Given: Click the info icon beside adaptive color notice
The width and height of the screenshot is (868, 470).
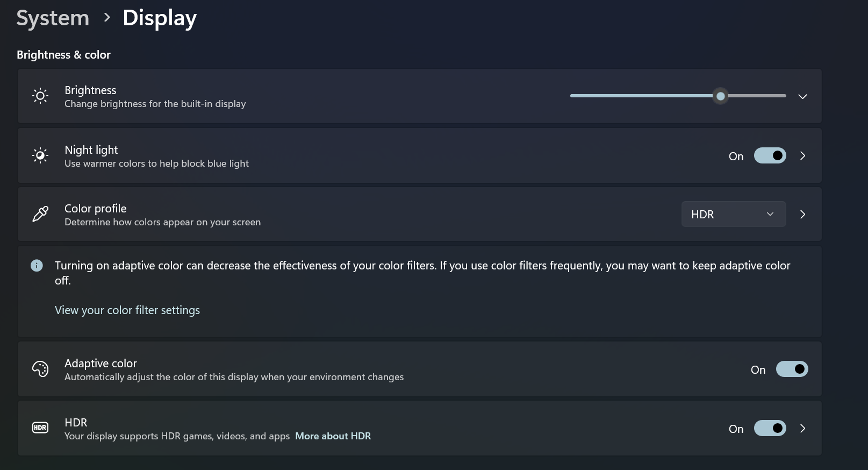Looking at the screenshot, I should 37,266.
